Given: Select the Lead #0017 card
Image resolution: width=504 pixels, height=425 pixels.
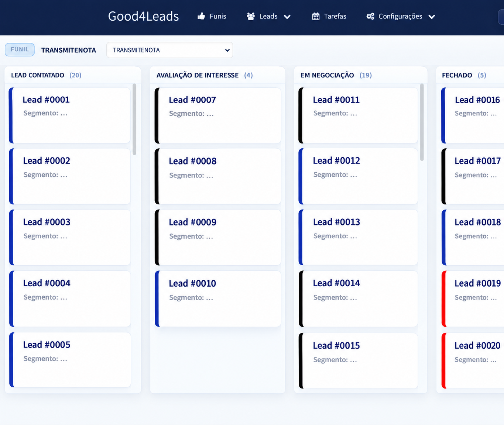Looking at the screenshot, I should click(473, 176).
